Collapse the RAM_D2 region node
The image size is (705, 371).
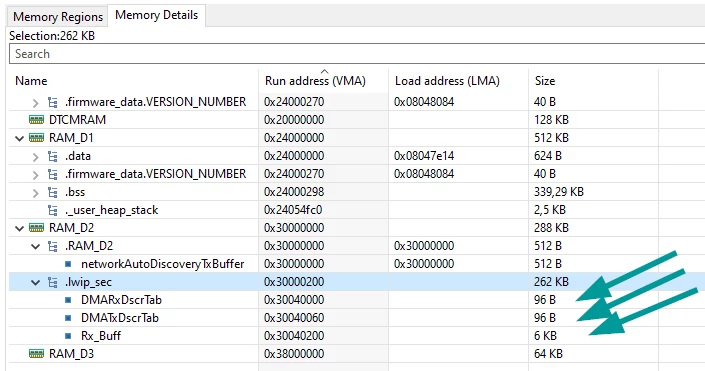click(x=19, y=228)
